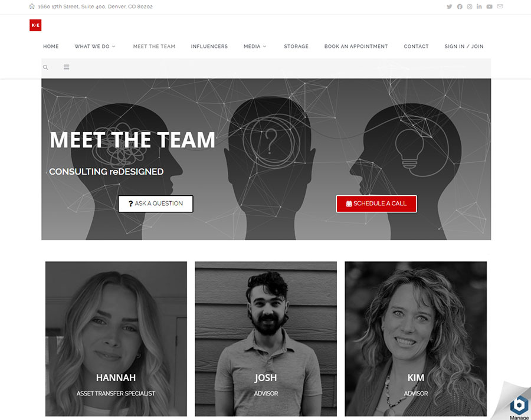Go to the Home menu item
This screenshot has height=420, width=531.
click(x=51, y=47)
